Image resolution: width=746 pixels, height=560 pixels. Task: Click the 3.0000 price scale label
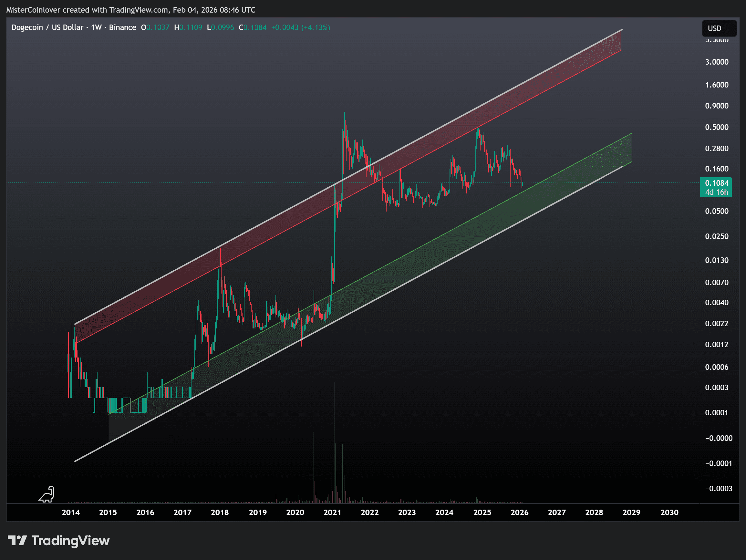(716, 62)
